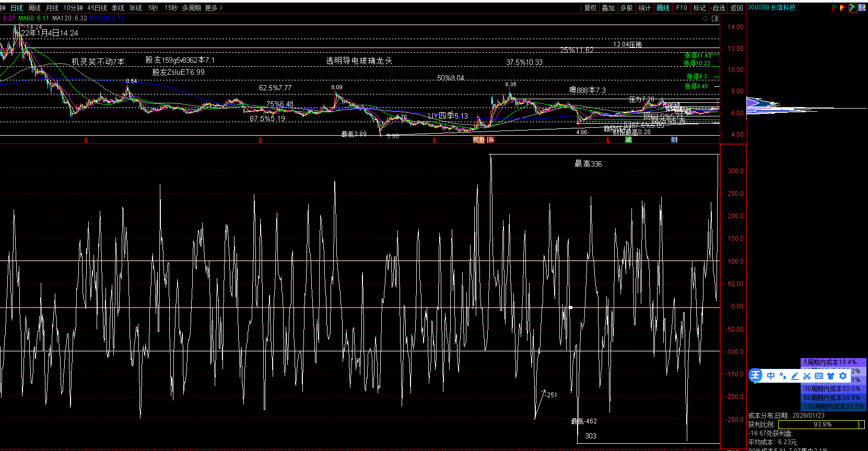The image size is (868, 451).
Task: Select 季线 period tab
Action: click(x=118, y=8)
